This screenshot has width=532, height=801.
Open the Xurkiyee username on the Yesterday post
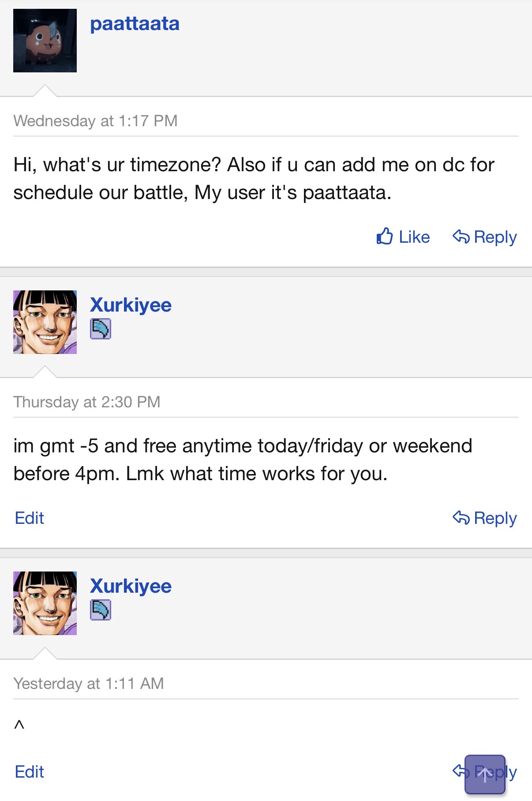[x=131, y=586]
